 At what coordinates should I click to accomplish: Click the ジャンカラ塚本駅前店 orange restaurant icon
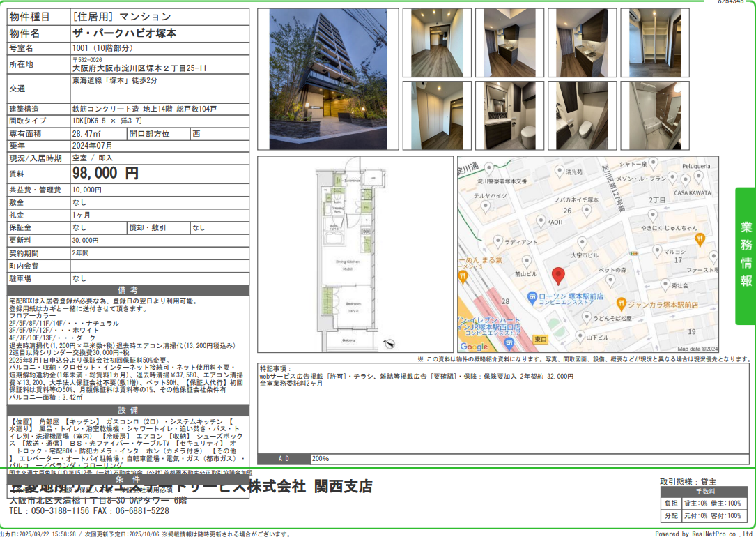pos(619,304)
